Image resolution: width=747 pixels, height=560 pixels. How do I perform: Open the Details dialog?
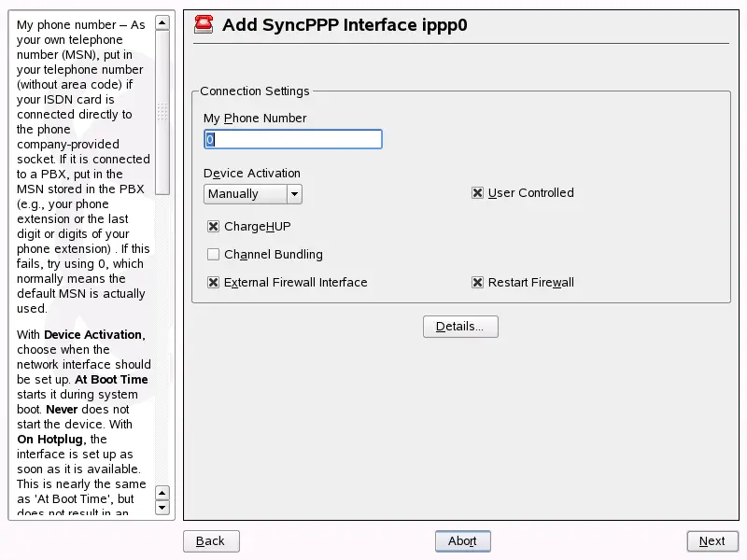[x=460, y=327]
